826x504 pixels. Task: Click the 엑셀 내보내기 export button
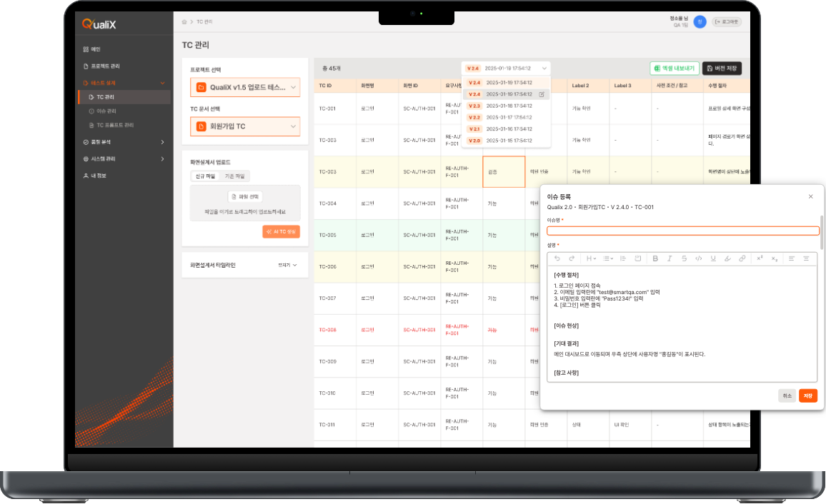click(675, 69)
